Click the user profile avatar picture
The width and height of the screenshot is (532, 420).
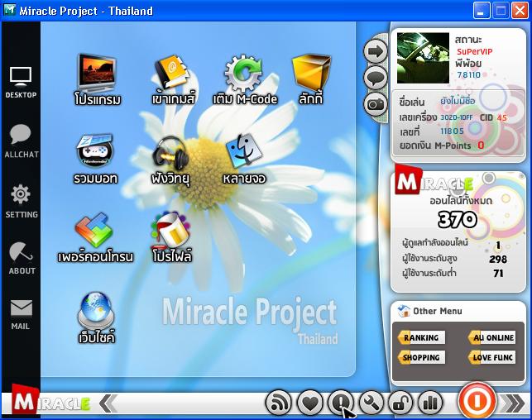(x=423, y=58)
